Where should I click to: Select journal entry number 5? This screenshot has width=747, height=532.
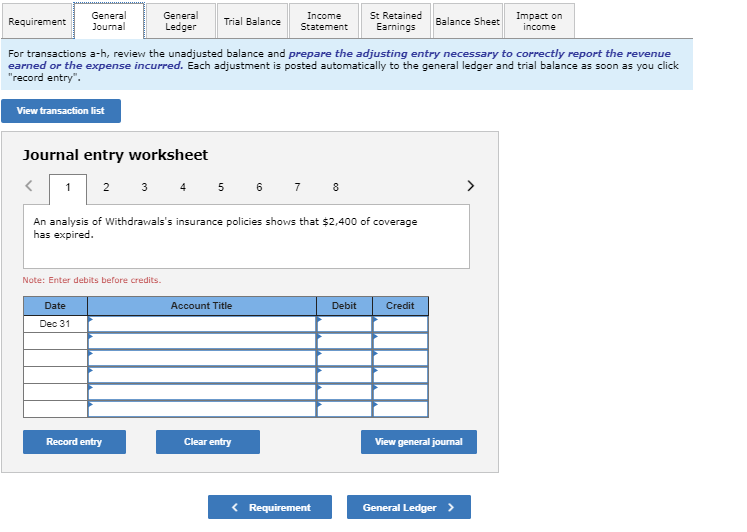(x=221, y=188)
